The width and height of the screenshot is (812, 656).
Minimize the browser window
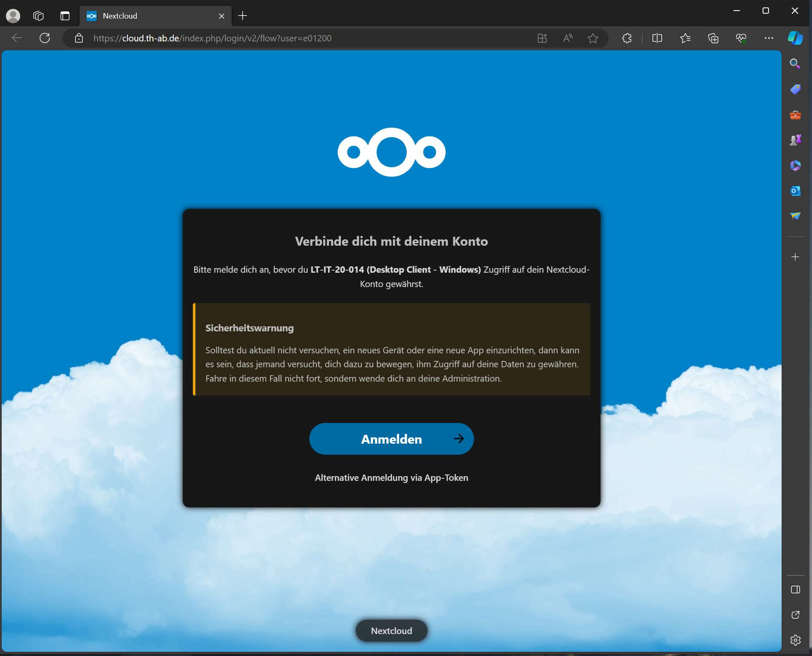(737, 11)
